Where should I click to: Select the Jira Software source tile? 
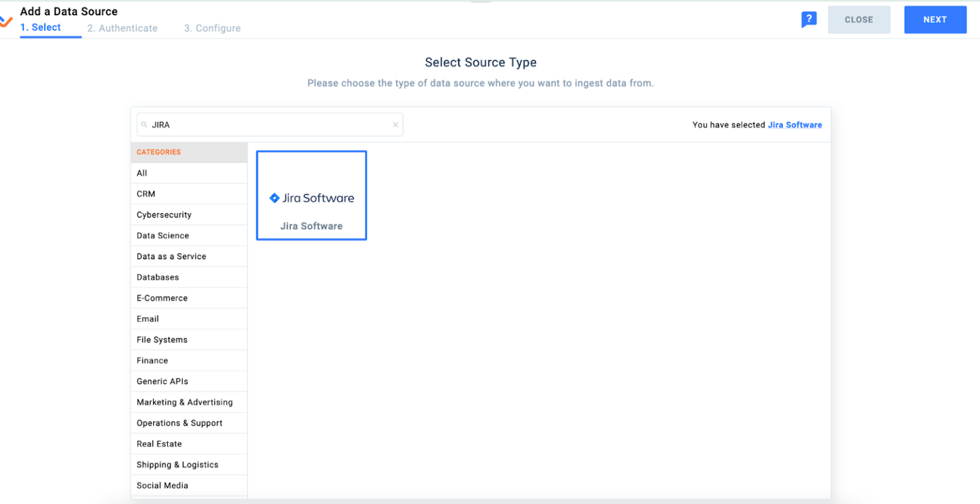click(311, 195)
